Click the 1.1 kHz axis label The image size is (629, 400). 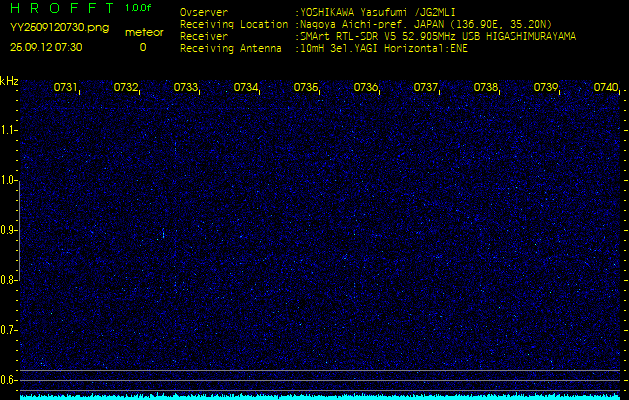(x=9, y=130)
